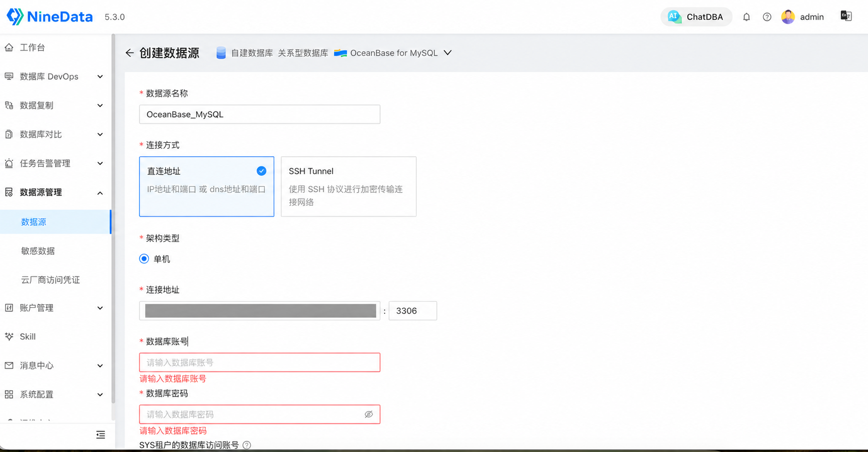868x452 pixels.
Task: Expand the 数据复制 menu
Action: pos(55,105)
